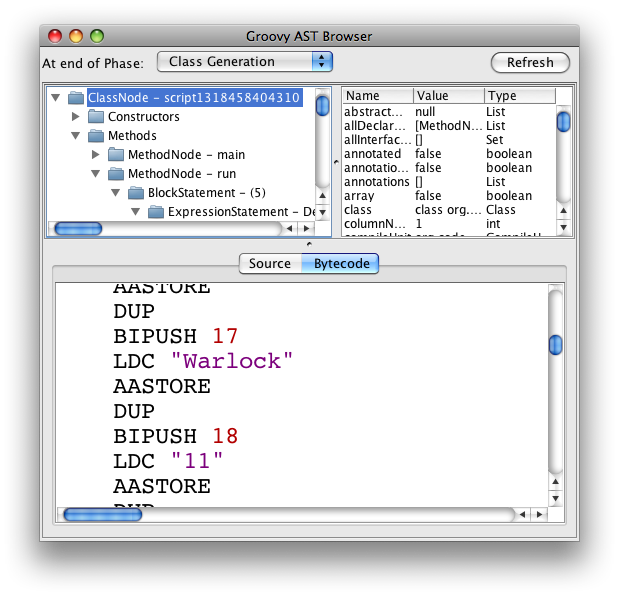Click the Refresh button
Viewport: 619px width, 596px height.
point(530,62)
